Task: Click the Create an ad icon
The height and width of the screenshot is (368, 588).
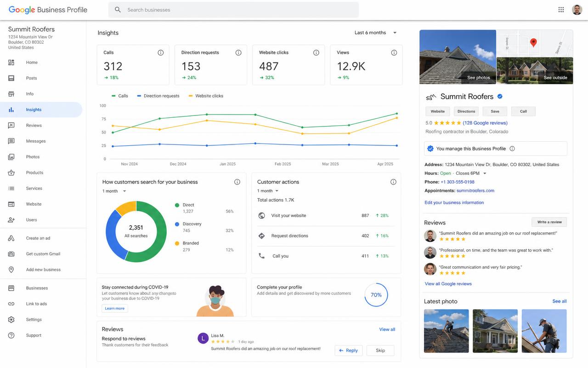Action: [x=11, y=238]
